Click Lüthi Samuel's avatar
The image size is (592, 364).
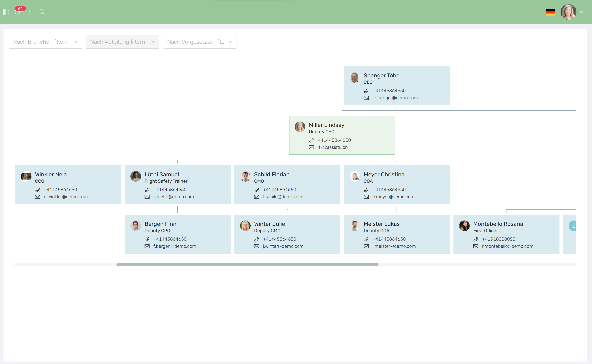(136, 177)
